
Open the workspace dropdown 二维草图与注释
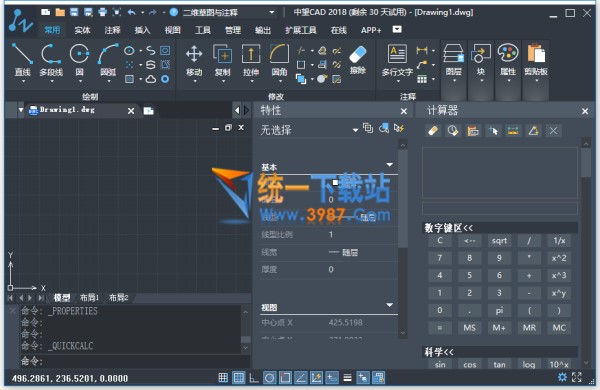(228, 12)
